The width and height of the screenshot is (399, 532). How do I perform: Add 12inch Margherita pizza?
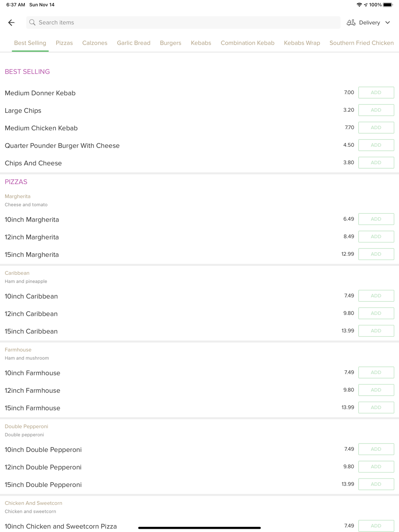376,236
